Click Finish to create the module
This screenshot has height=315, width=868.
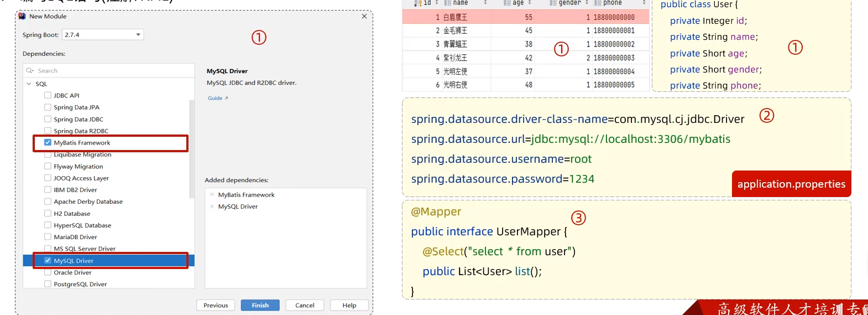coord(260,305)
